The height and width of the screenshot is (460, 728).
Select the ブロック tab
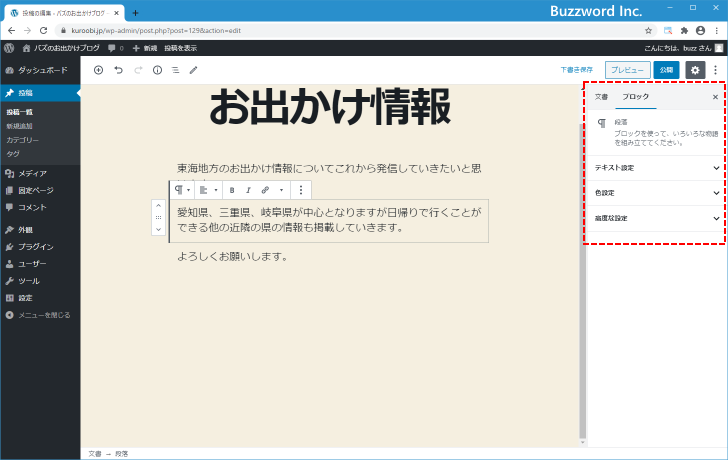(636, 97)
